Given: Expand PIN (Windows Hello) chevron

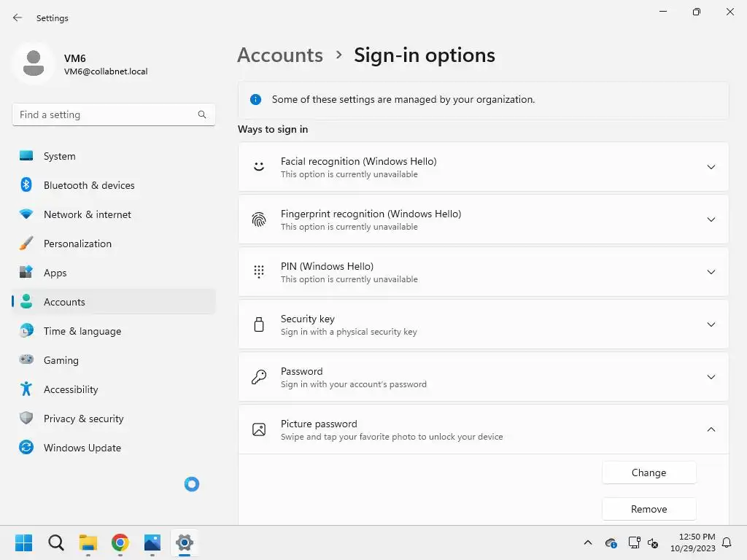Looking at the screenshot, I should pyautogui.click(x=711, y=272).
